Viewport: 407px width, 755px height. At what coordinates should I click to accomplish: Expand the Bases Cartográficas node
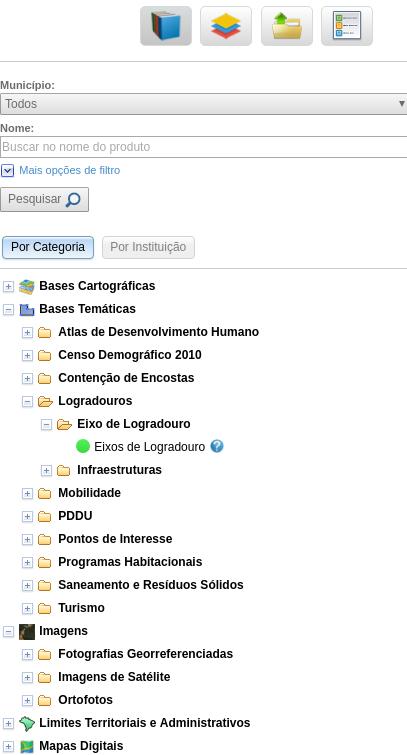coord(8,286)
